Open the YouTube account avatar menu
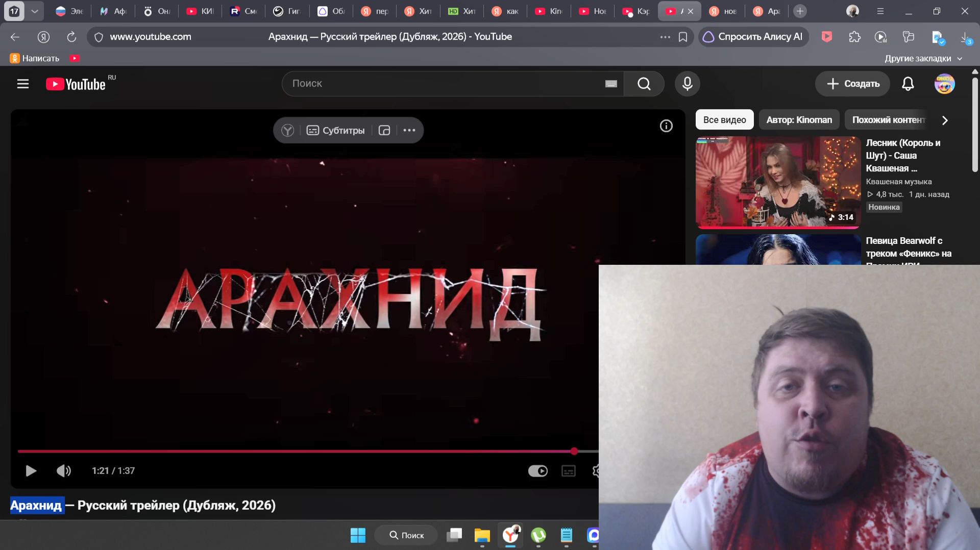The image size is (980, 550). coord(944,84)
